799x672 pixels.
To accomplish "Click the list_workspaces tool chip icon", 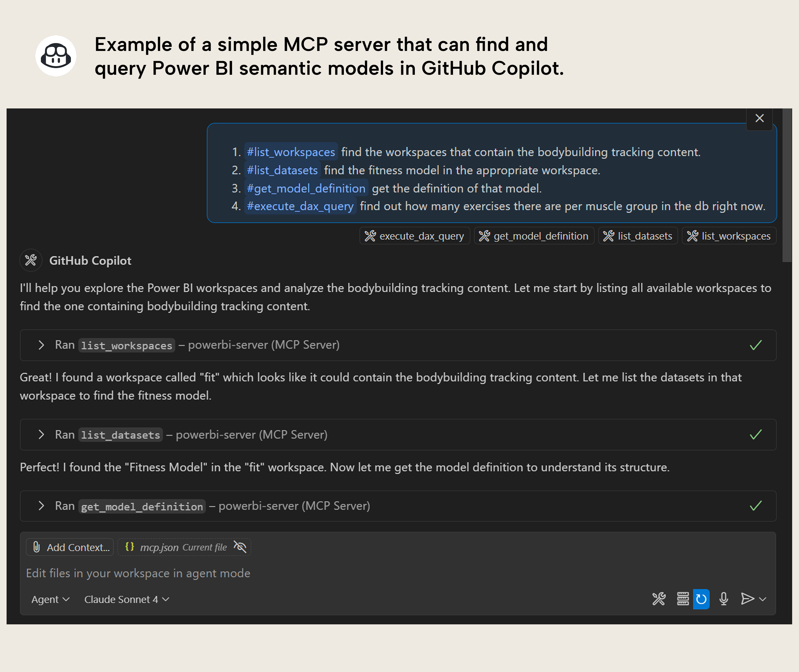I will [x=693, y=236].
